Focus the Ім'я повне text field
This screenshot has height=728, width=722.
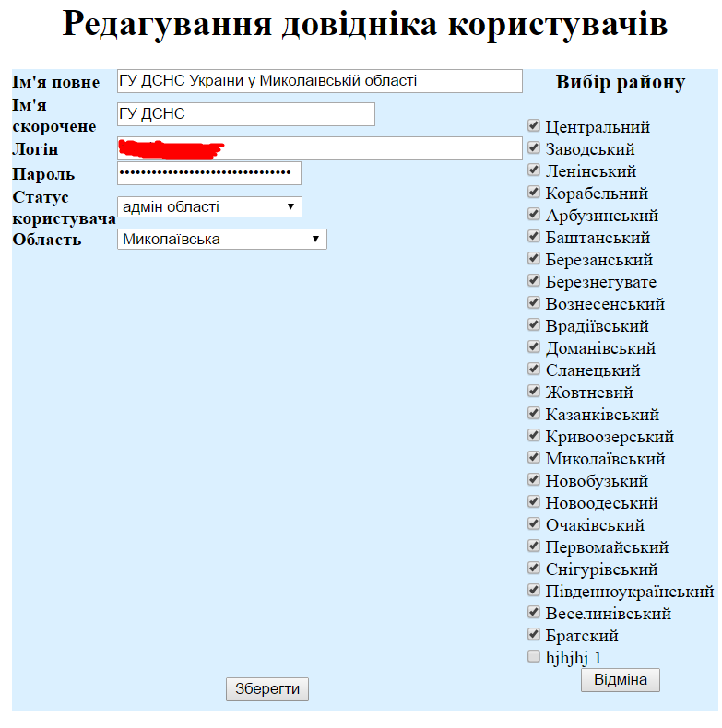click(x=319, y=81)
